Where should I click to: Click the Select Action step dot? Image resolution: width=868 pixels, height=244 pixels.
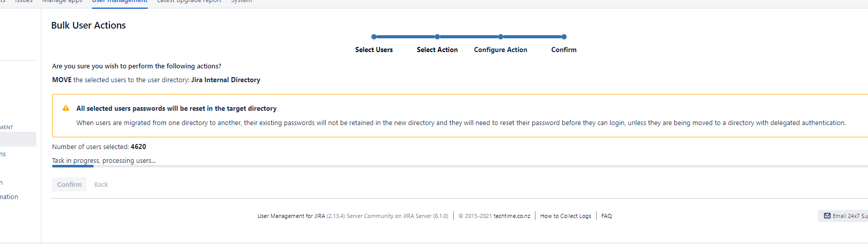437,37
